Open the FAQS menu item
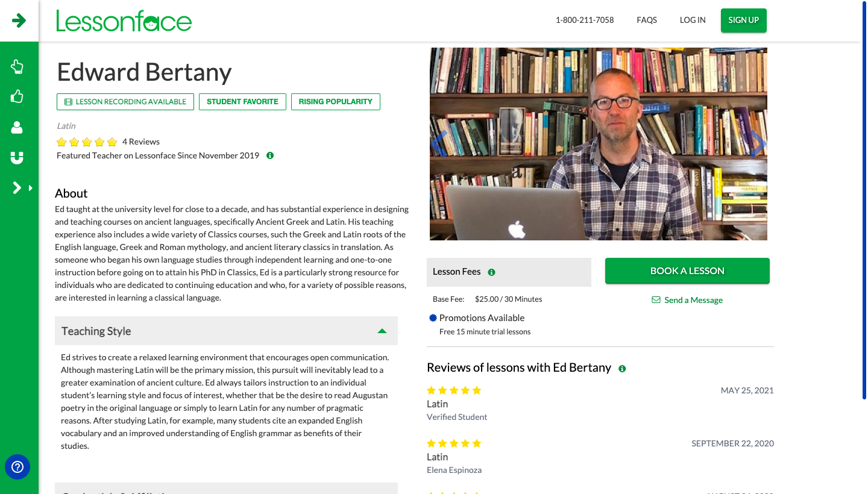 point(647,20)
